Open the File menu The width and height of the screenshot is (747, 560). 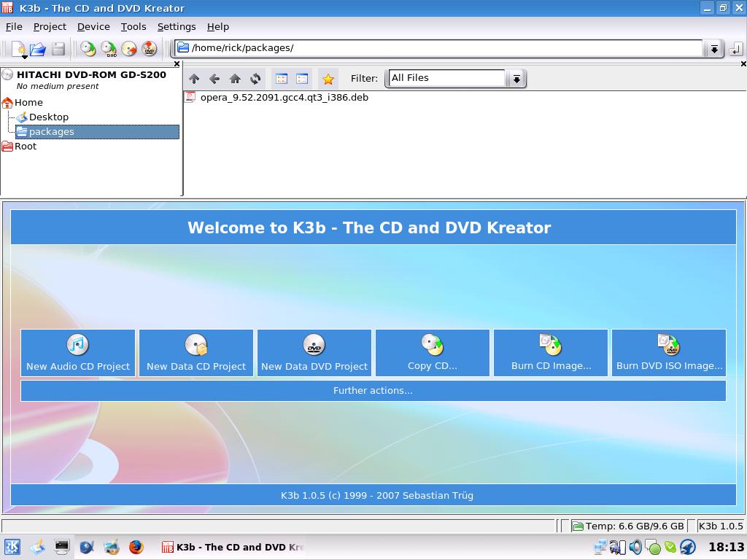tap(14, 27)
